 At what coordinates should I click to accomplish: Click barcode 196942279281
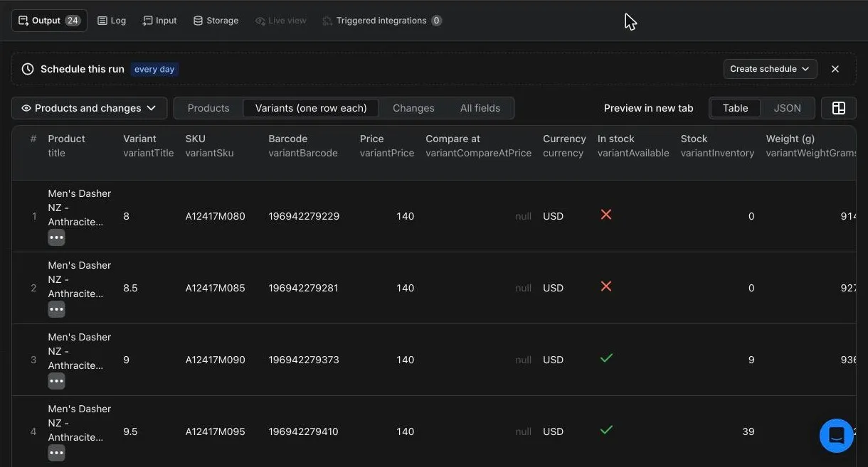304,288
